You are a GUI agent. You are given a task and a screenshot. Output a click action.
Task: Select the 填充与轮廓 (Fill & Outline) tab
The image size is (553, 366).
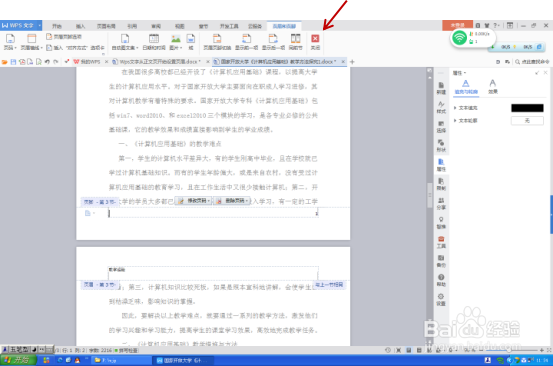[x=466, y=87]
